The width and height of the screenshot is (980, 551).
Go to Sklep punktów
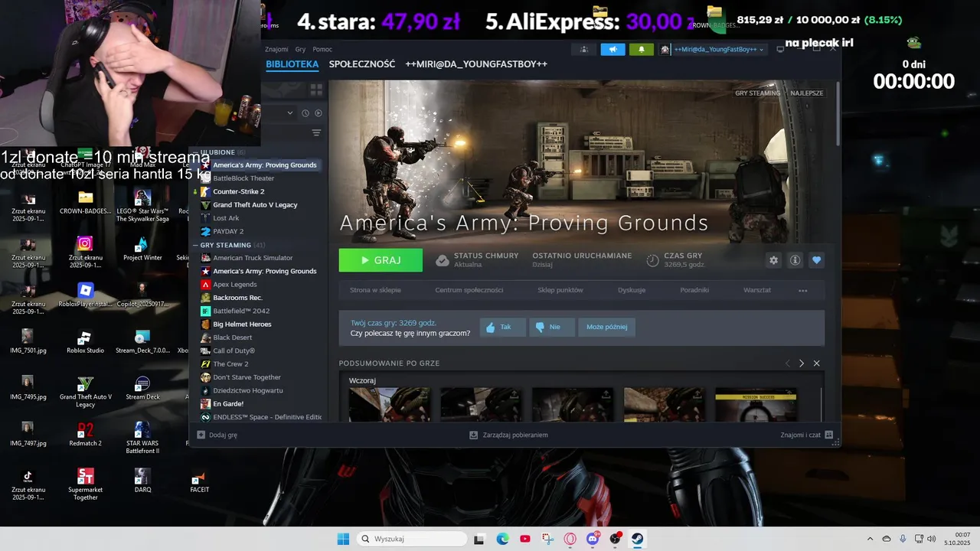pos(560,290)
